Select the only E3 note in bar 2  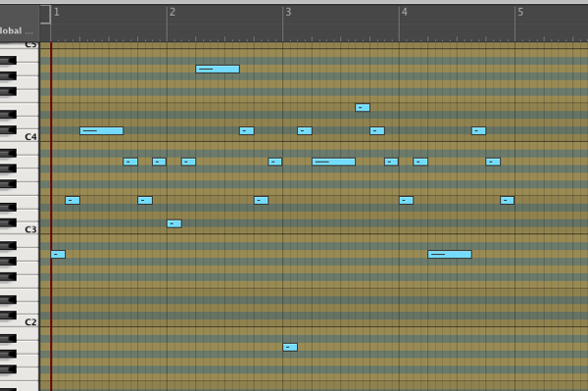261,201
